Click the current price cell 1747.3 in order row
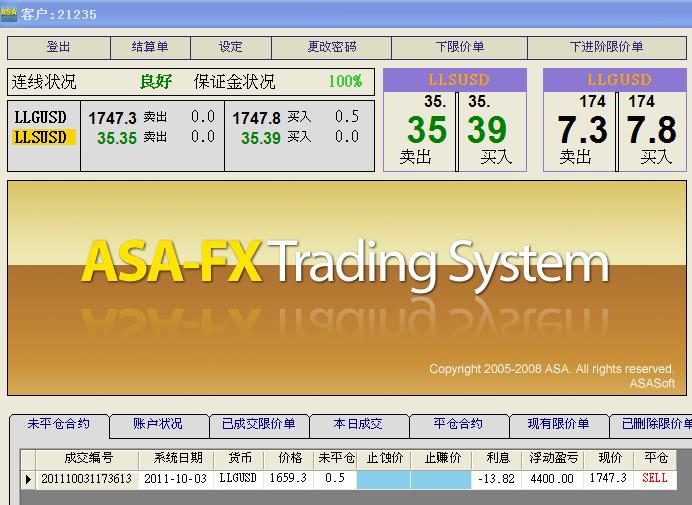This screenshot has height=505, width=692. [x=609, y=479]
